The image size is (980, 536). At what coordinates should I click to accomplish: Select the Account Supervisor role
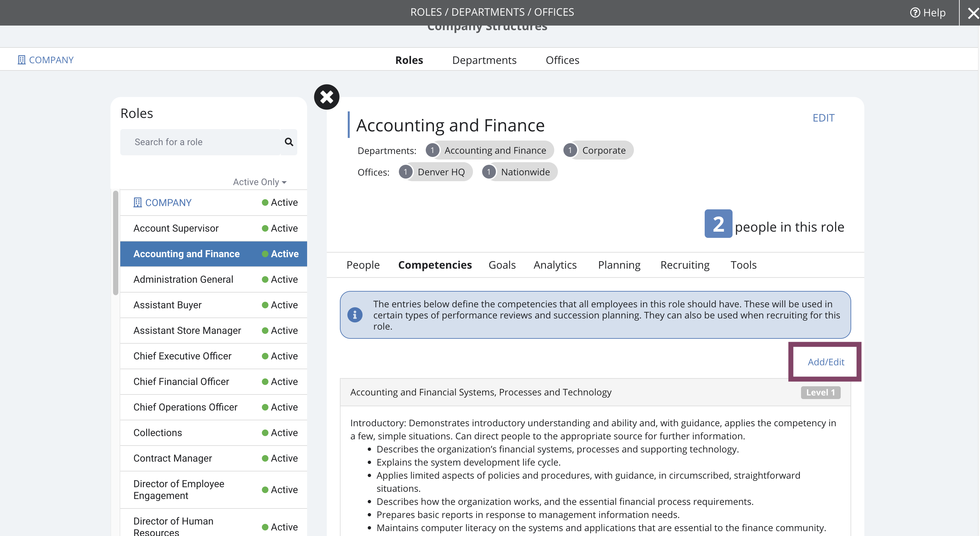(214, 228)
